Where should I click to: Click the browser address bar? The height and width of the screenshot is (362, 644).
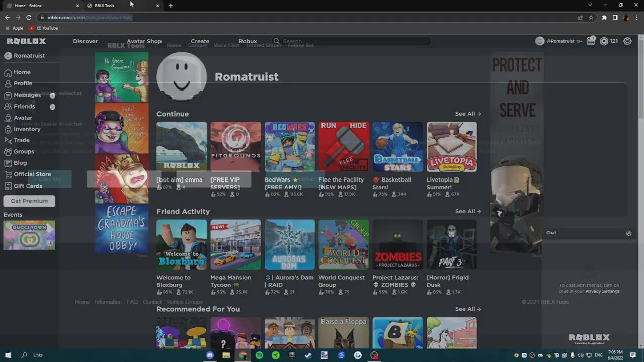coord(306,17)
